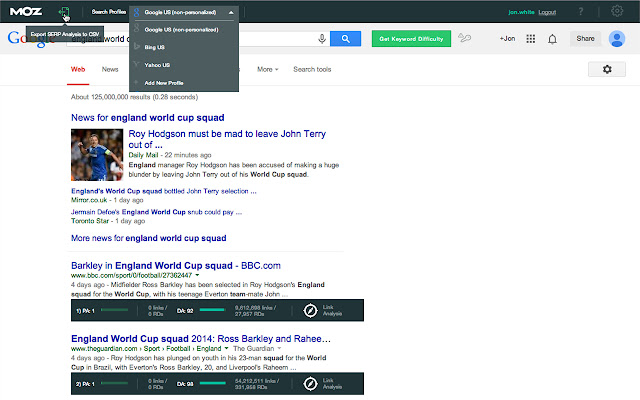Click the Export SERP Analysis to CSV icon
The height and width of the screenshot is (400, 640).
63,12
